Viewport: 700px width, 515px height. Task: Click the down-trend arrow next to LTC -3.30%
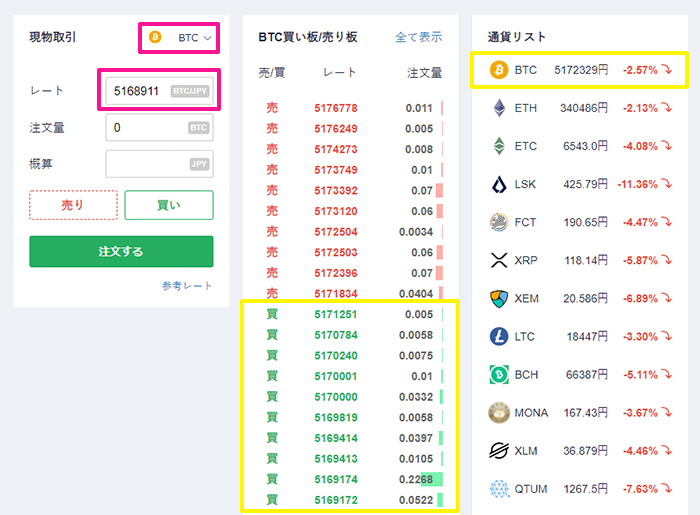(x=667, y=336)
